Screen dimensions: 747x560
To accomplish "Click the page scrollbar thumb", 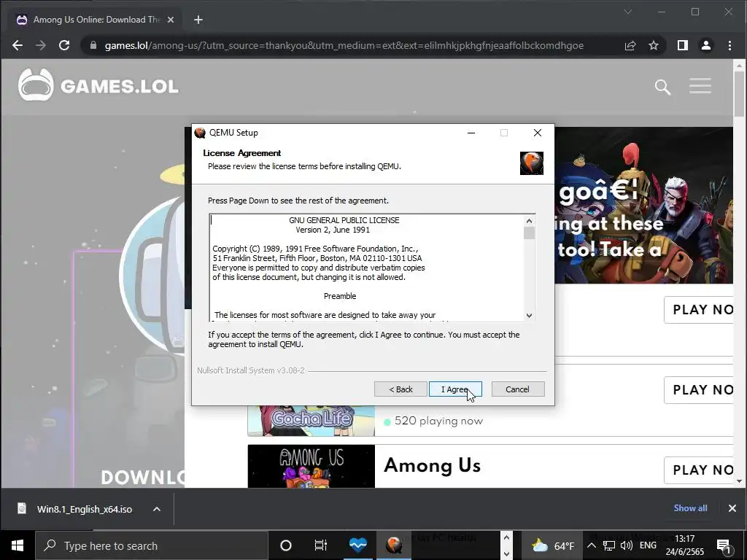I will (739, 94).
